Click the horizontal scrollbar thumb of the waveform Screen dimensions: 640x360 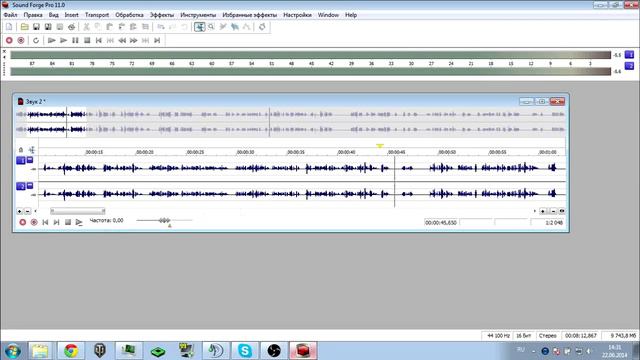point(78,211)
